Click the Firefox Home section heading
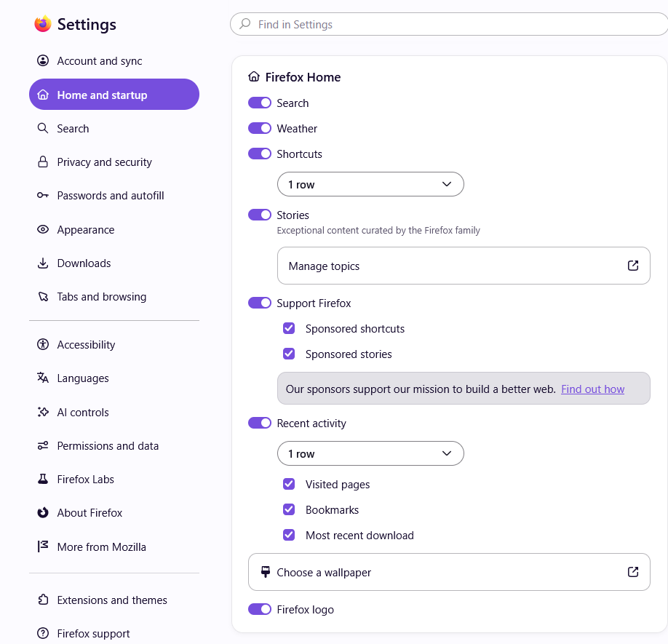 303,77
